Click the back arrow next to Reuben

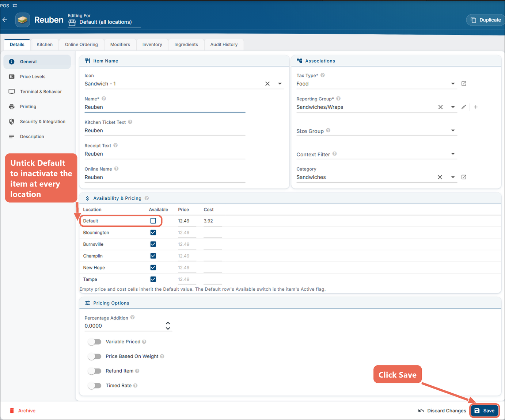[5, 20]
